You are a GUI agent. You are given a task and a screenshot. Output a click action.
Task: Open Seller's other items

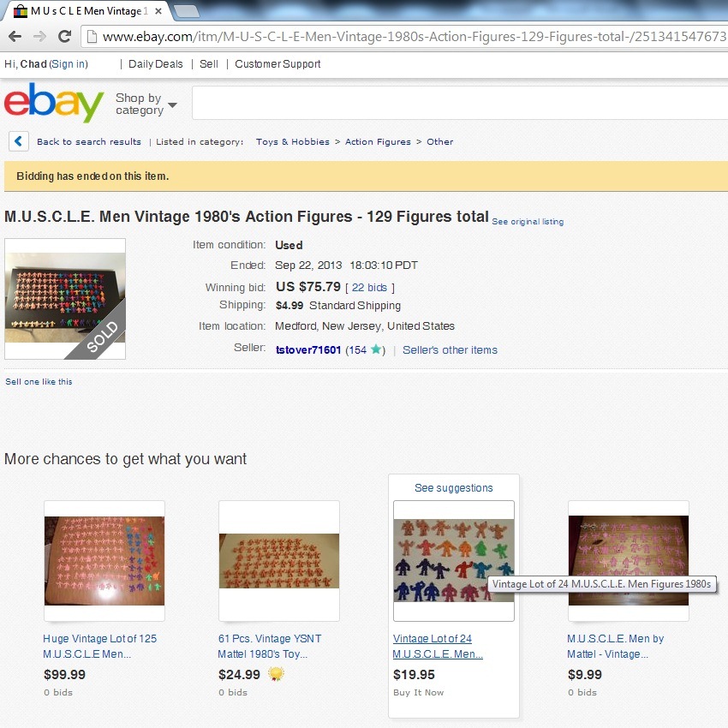[x=450, y=349]
